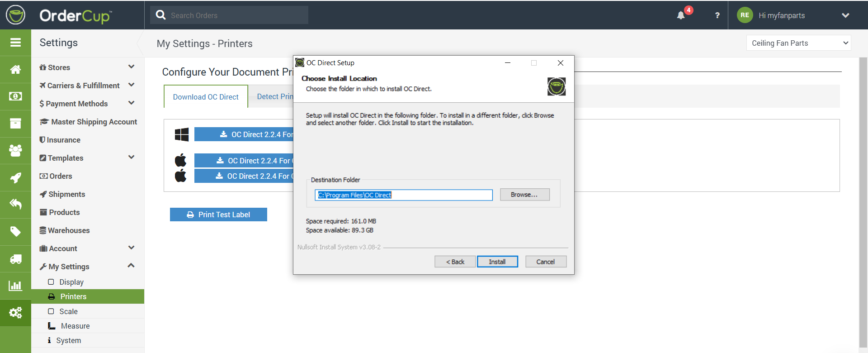The image size is (868, 353).
Task: Click the second OC Direct Mac download
Action: (x=244, y=176)
